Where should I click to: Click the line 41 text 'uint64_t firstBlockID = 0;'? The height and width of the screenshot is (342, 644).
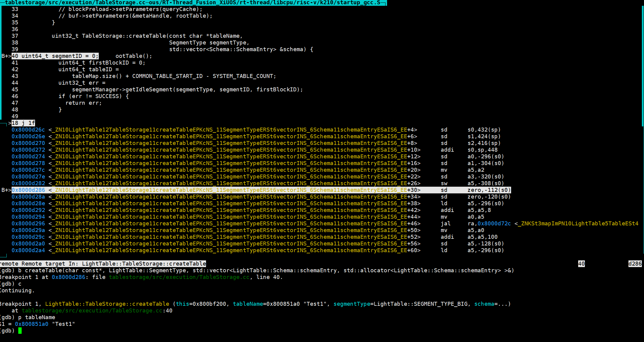102,63
